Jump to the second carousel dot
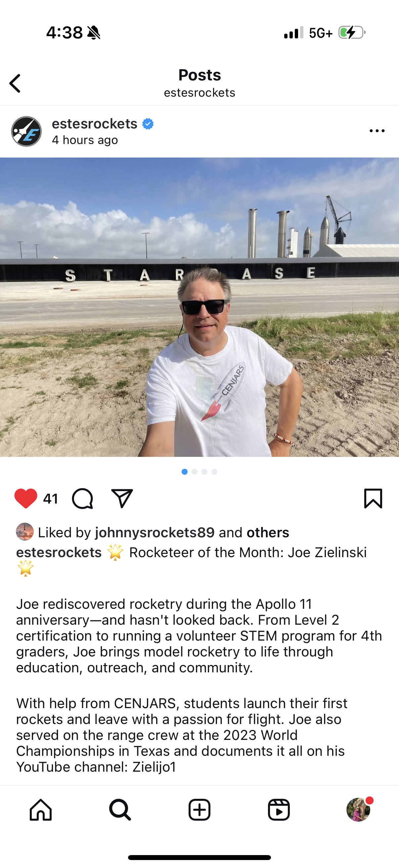 [195, 472]
